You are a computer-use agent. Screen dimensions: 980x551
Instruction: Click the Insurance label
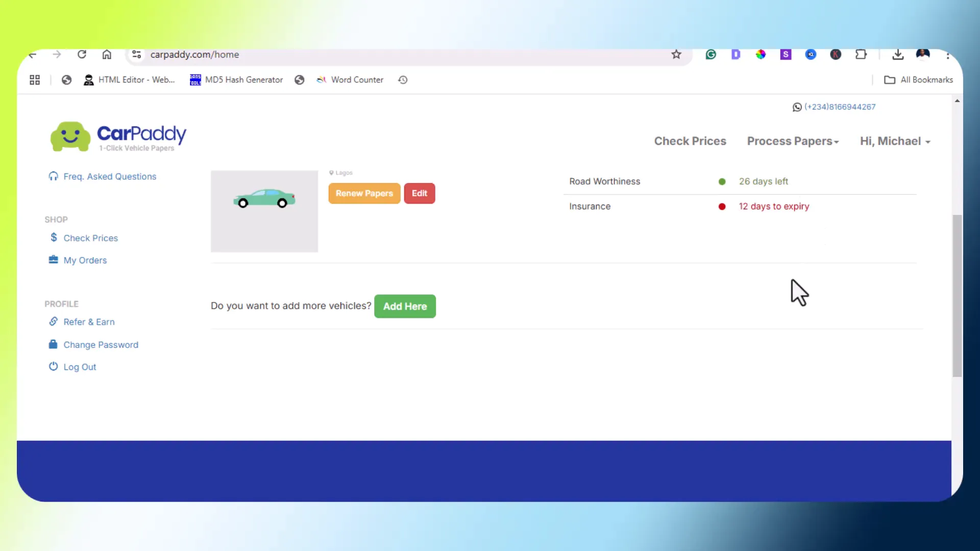click(x=590, y=207)
